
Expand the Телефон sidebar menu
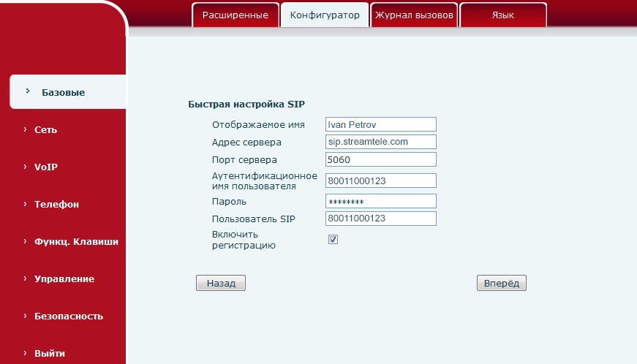pos(56,205)
